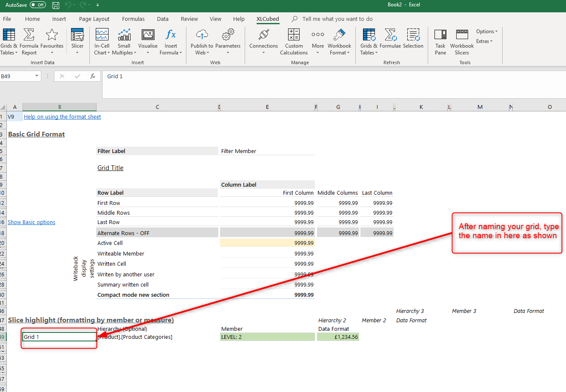This screenshot has width=566, height=392.
Task: Open the Page Layout tab
Action: click(x=94, y=19)
